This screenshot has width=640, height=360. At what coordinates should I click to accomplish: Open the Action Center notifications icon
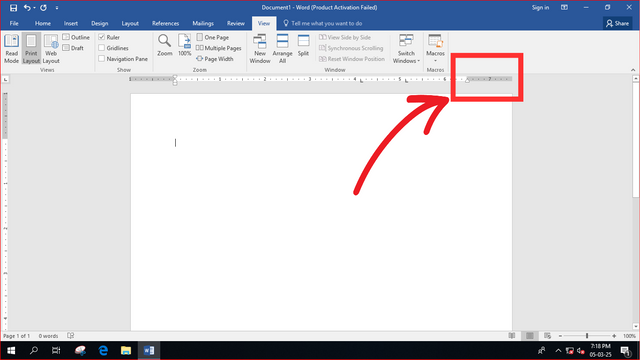pos(626,351)
